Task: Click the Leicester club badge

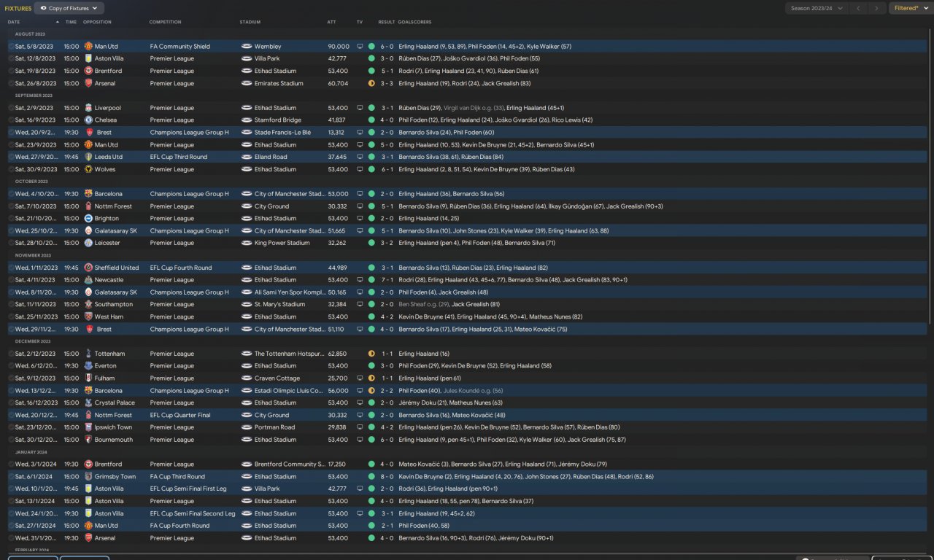Action: (88, 243)
